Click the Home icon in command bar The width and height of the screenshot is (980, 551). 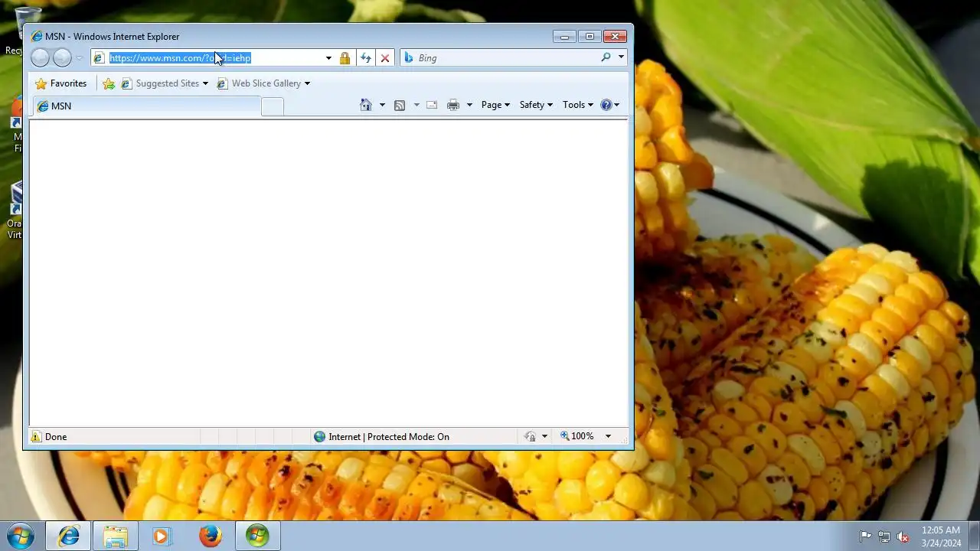pos(366,105)
